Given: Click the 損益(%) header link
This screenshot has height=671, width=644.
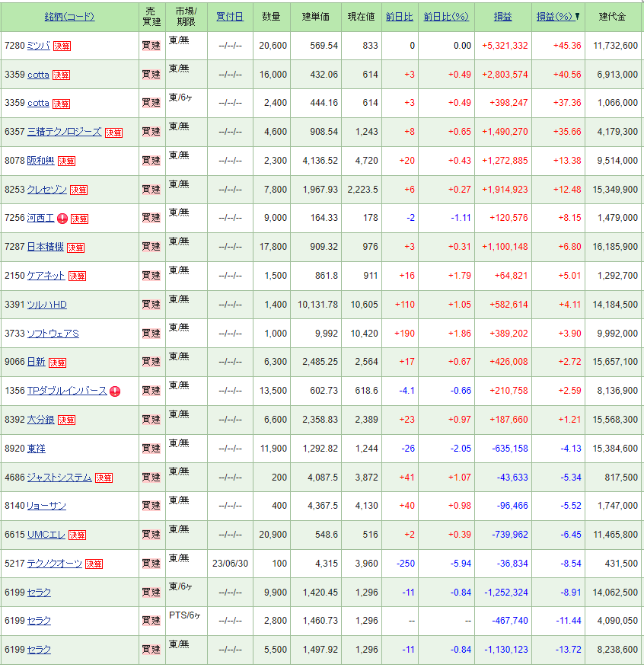Looking at the screenshot, I should pos(554,17).
